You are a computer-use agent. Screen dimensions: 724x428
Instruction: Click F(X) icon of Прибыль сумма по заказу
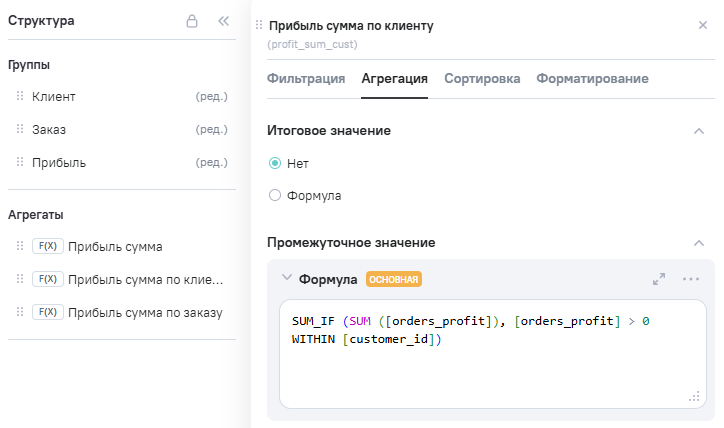coord(47,312)
